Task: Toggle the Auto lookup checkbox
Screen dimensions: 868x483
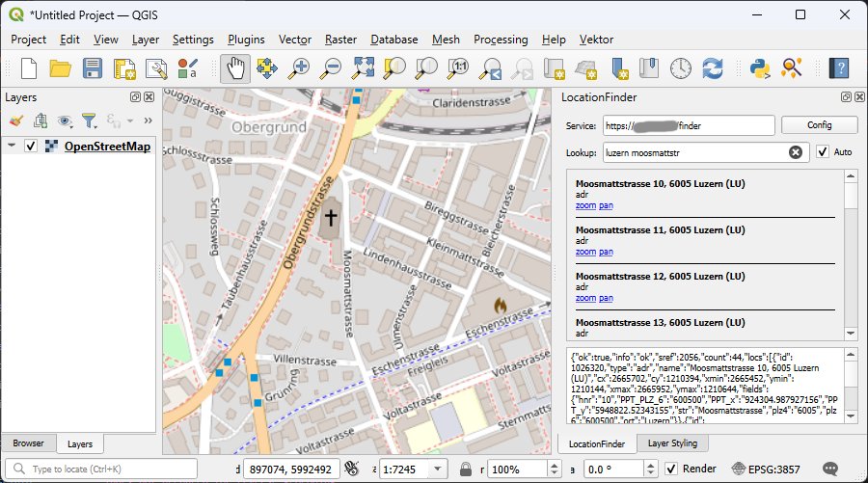Action: click(x=823, y=151)
